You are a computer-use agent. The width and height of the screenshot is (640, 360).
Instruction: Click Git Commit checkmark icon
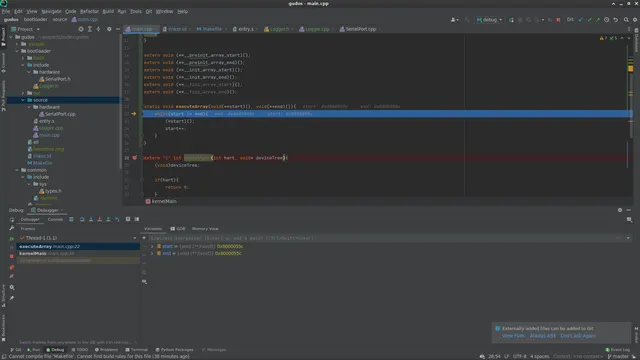coord(589,20)
